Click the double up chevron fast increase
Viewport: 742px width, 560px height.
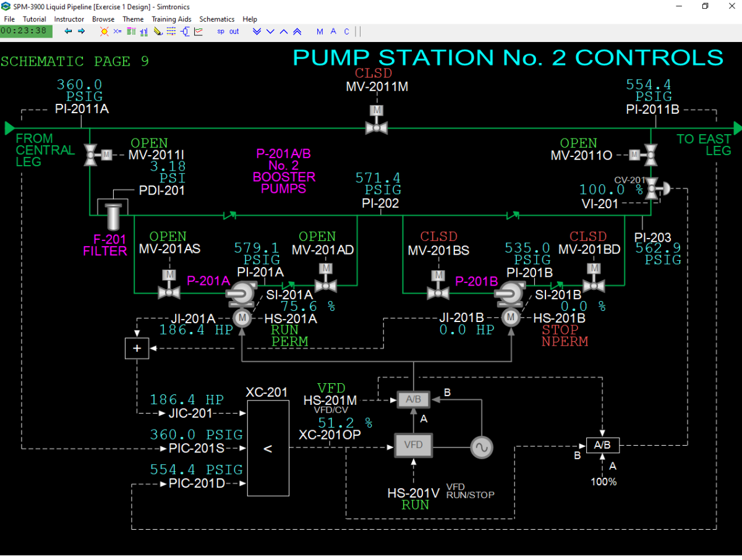coord(297,32)
